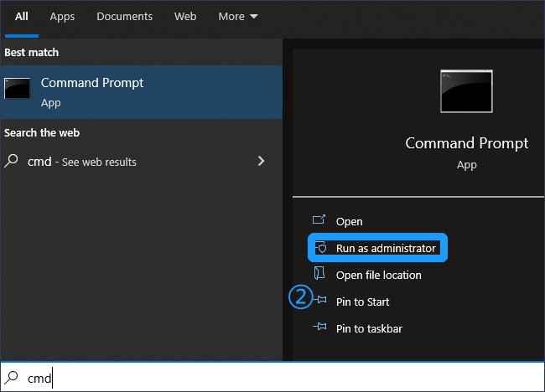Click the shield icon beside Run as administrator

(320, 248)
